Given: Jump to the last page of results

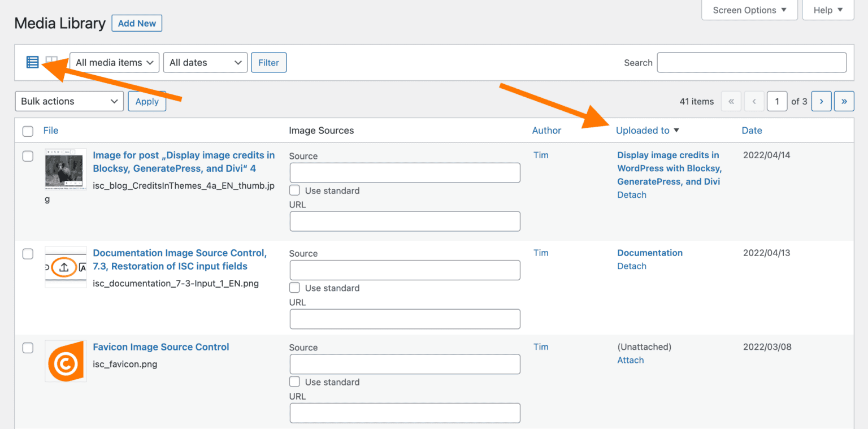Looking at the screenshot, I should 844,101.
